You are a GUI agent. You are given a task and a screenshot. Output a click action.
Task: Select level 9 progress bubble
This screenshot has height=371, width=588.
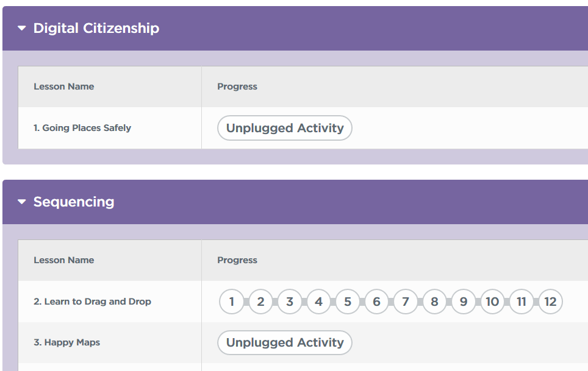point(464,302)
